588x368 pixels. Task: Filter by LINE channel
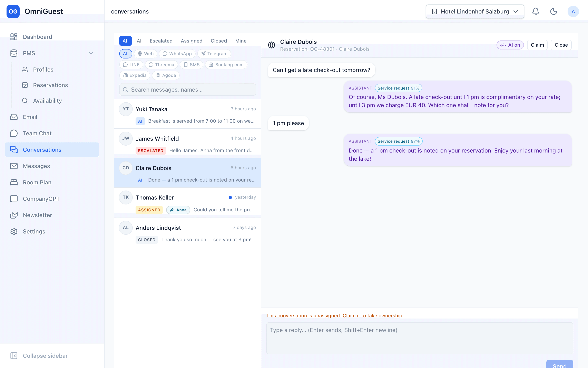tap(131, 65)
